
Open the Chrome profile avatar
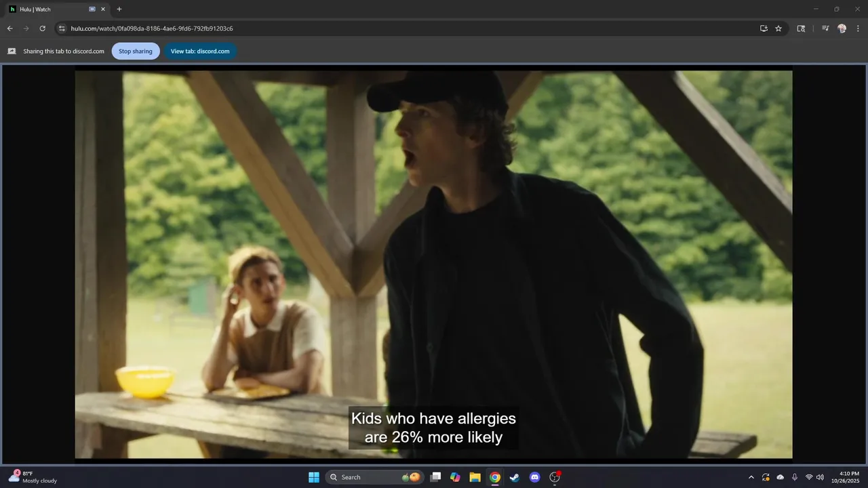[842, 28]
